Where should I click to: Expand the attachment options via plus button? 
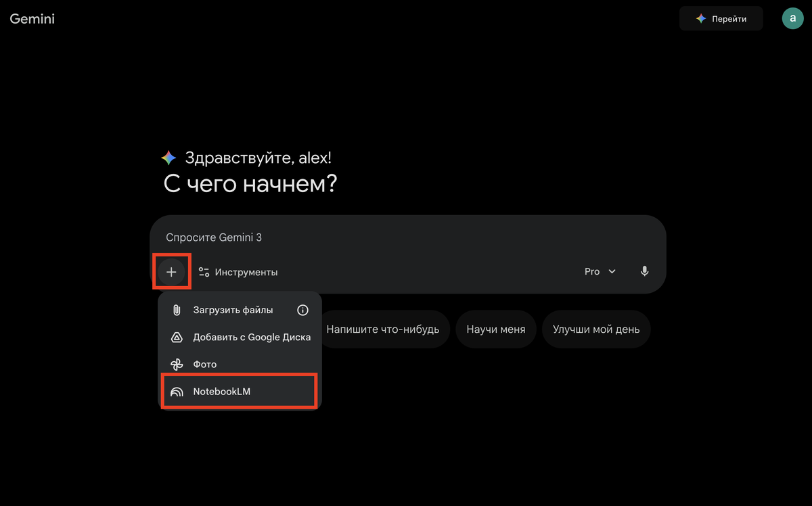(172, 271)
